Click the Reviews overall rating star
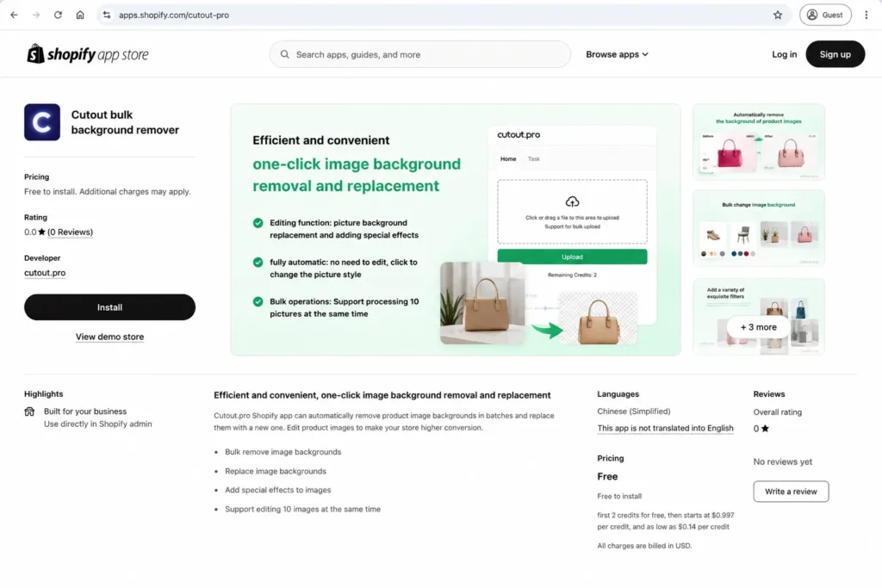Screen dimensions: 882x588 [x=765, y=429]
